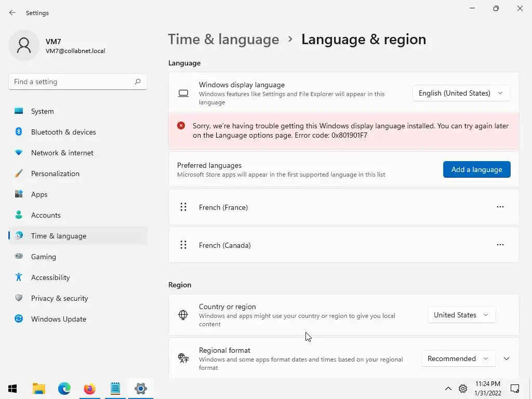The height and width of the screenshot is (399, 532).
Task: Open the Windows Start menu
Action: 12,389
